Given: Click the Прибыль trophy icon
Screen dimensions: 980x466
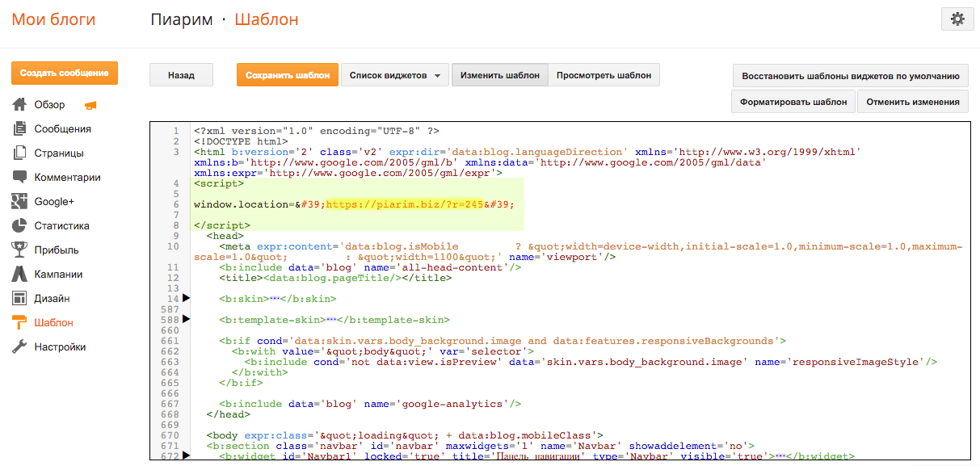Looking at the screenshot, I should [19, 250].
